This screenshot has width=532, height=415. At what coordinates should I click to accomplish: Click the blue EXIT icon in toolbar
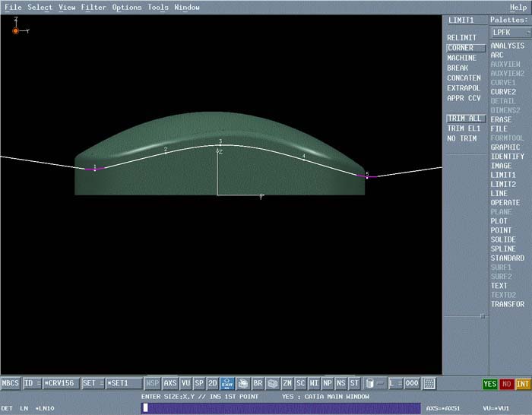point(227,384)
